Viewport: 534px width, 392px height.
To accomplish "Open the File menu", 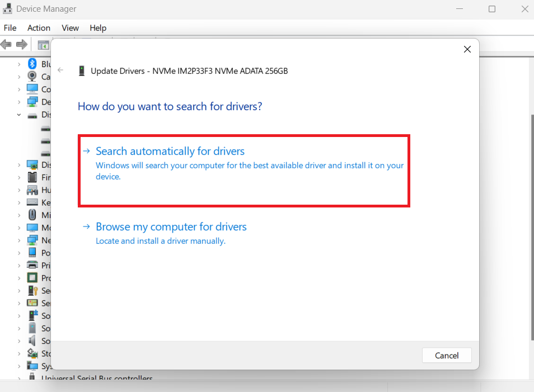I will pyautogui.click(x=10, y=28).
